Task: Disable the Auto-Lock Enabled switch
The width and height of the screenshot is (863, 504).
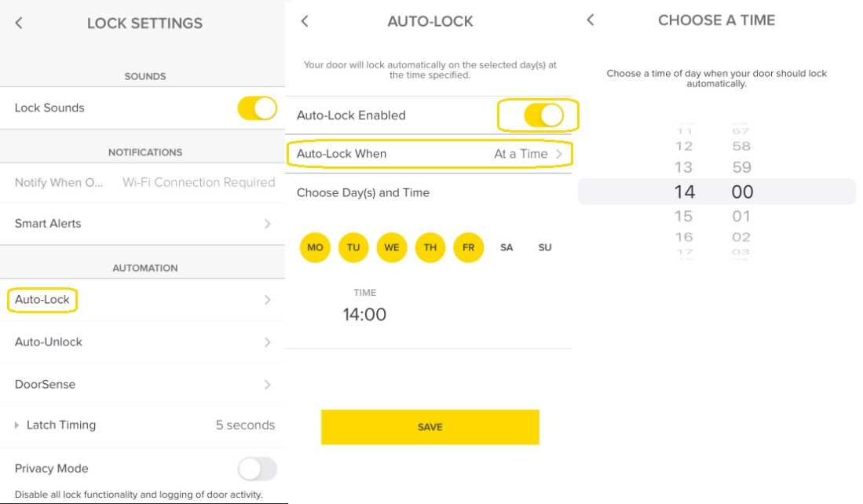Action: pos(543,115)
